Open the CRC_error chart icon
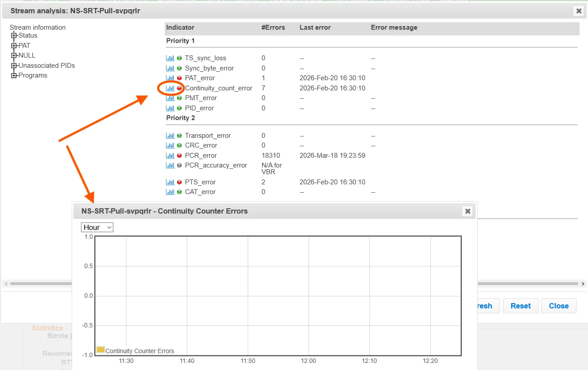 point(170,145)
